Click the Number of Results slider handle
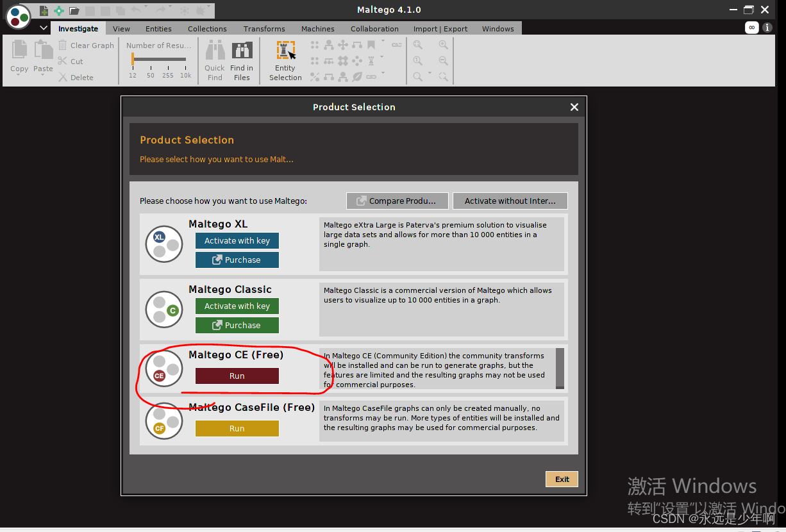 coord(133,59)
